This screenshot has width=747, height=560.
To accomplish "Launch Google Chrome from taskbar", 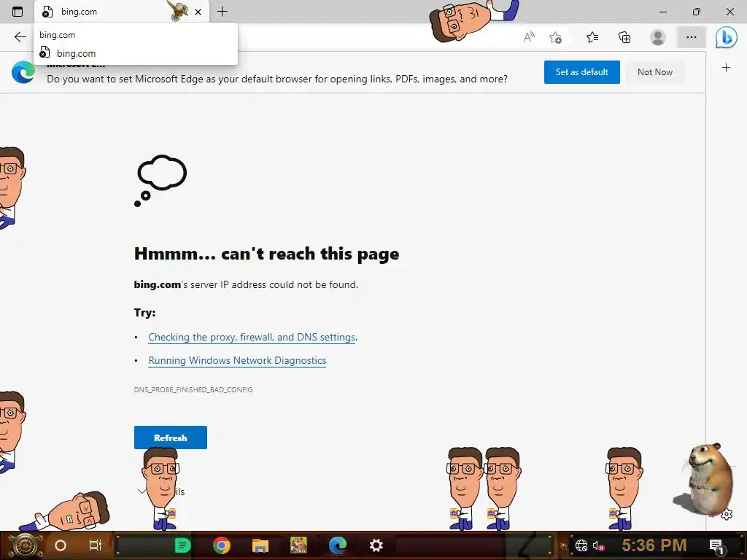I will point(222,545).
